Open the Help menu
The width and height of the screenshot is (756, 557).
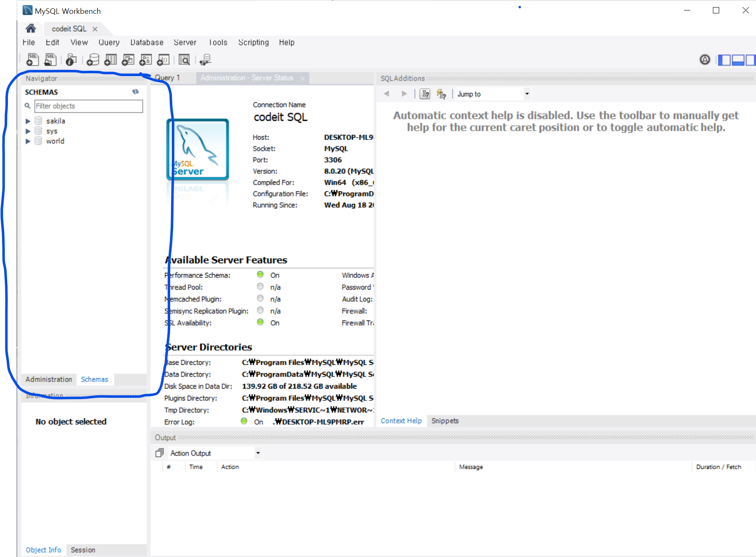[x=287, y=42]
